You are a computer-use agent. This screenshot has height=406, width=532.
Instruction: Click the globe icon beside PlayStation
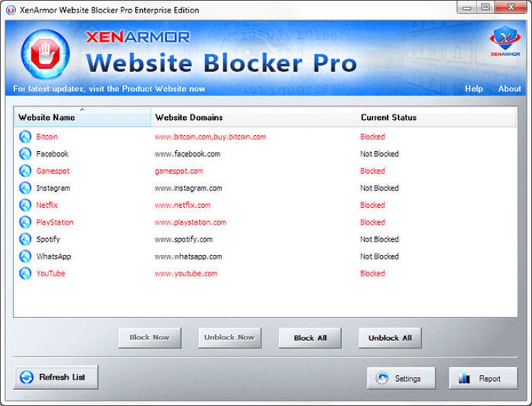tap(25, 222)
